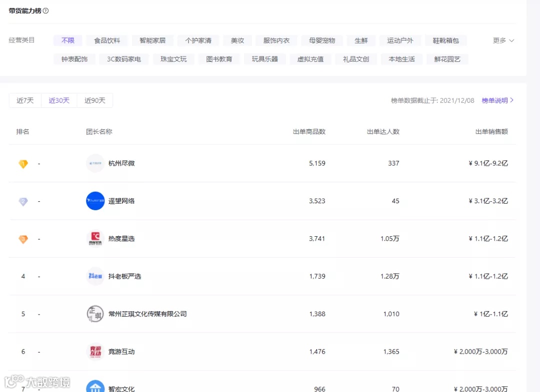
Task: Open 遥望网络 blue avatar logo
Action: [x=95, y=201]
